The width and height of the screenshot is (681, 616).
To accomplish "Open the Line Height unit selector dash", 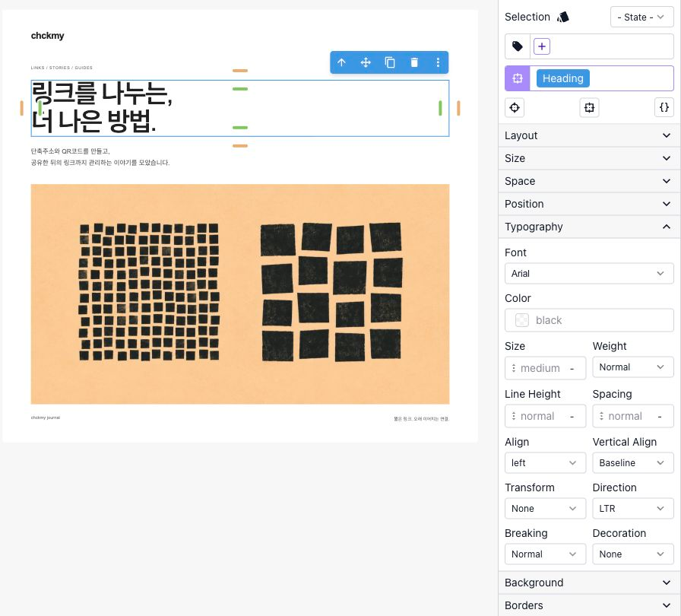I will pos(572,416).
